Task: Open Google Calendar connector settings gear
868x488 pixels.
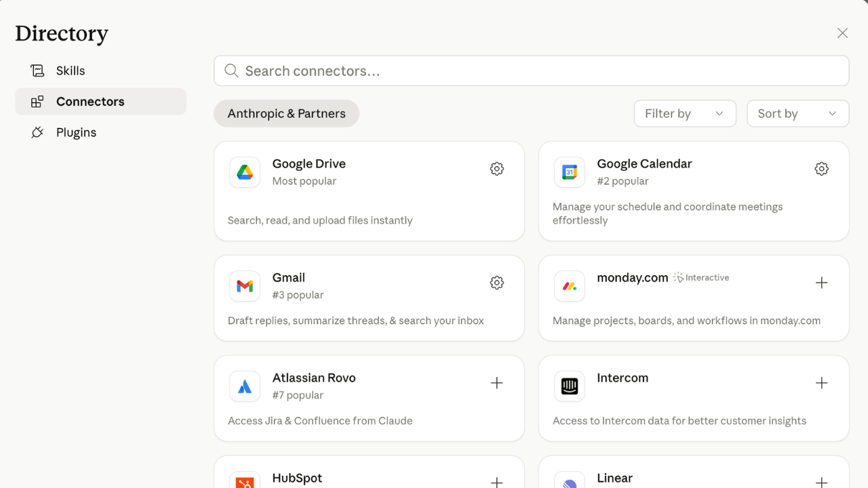Action: tap(822, 169)
